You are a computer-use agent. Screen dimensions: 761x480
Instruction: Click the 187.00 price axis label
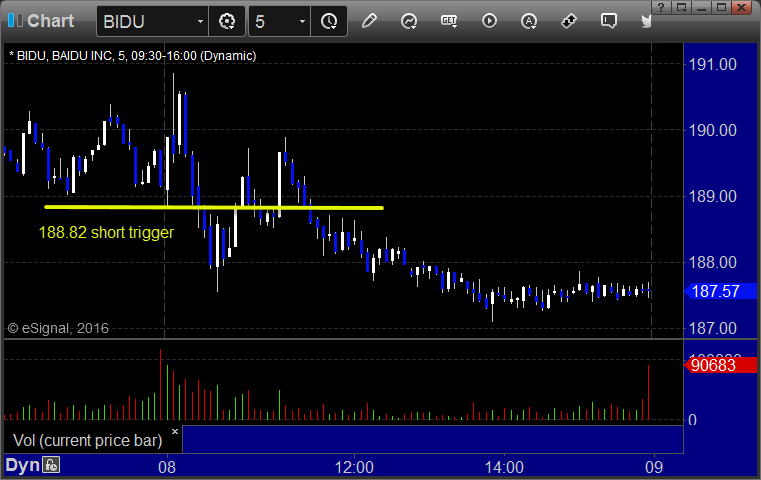pyautogui.click(x=712, y=328)
